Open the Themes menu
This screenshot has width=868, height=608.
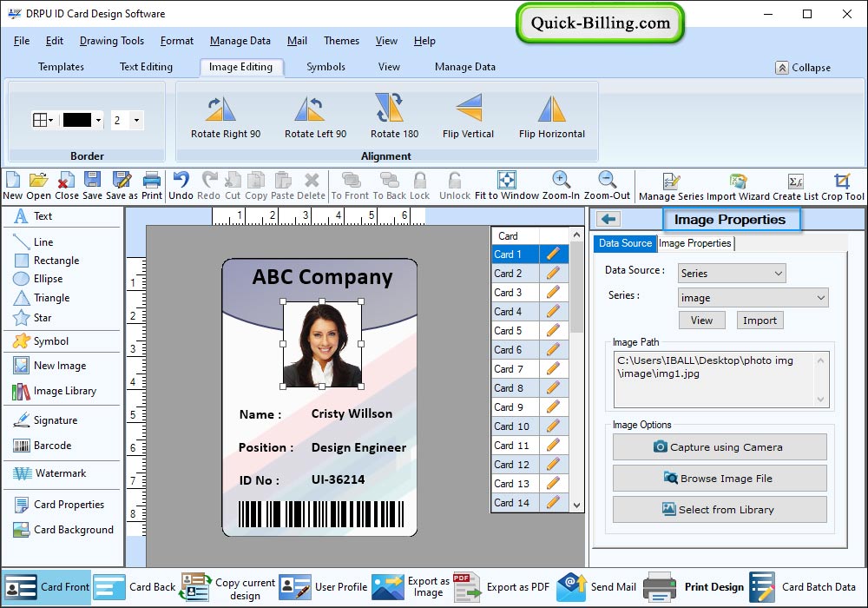click(341, 41)
